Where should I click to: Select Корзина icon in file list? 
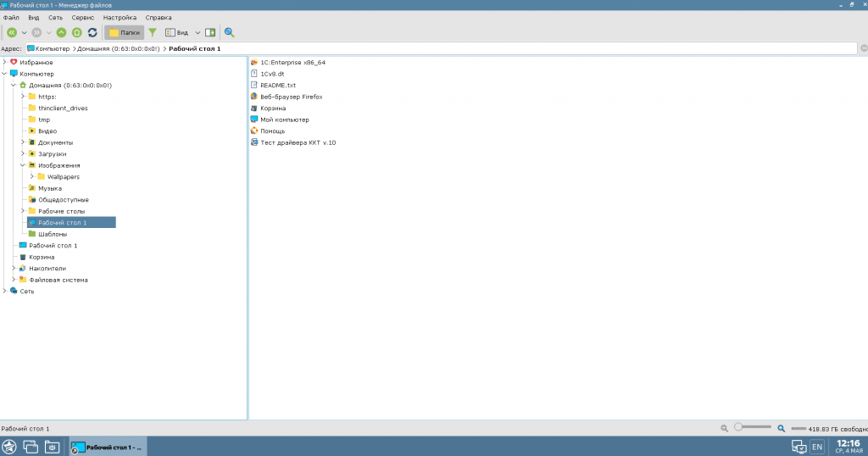click(x=254, y=108)
